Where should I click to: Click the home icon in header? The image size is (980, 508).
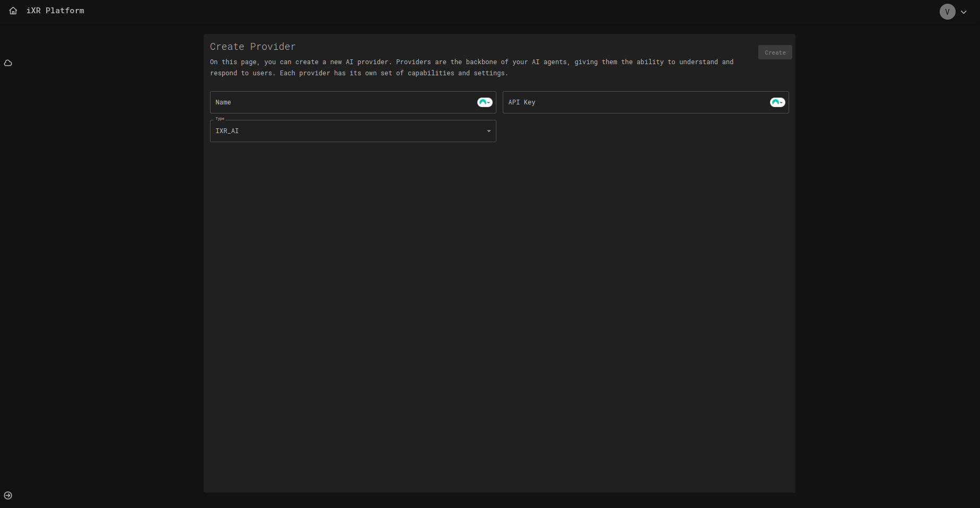[x=13, y=11]
